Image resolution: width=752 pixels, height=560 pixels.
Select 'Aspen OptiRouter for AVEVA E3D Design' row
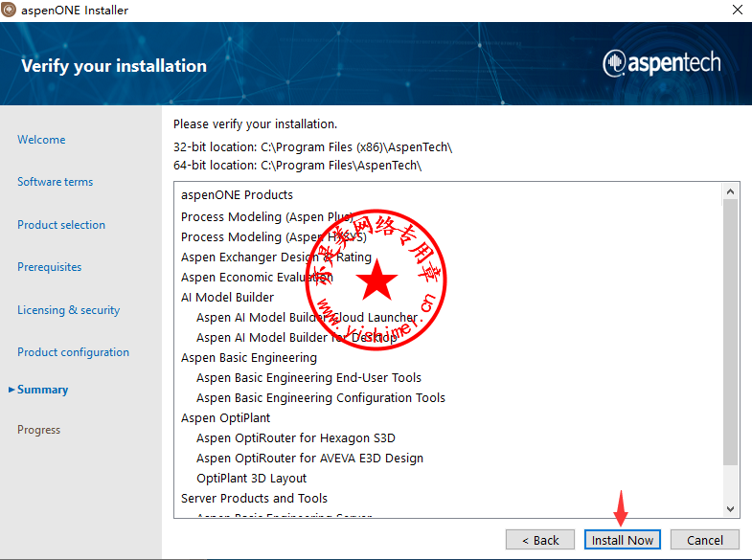pyautogui.click(x=309, y=459)
